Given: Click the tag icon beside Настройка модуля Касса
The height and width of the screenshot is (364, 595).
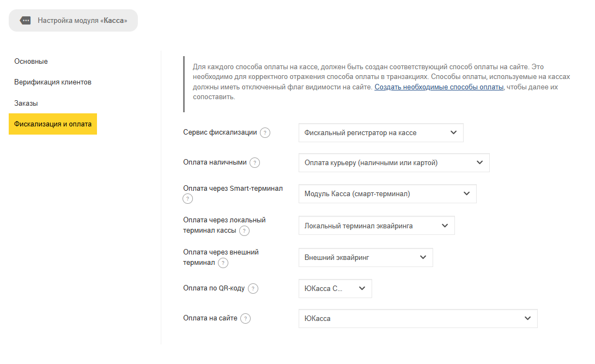Looking at the screenshot, I should [26, 21].
